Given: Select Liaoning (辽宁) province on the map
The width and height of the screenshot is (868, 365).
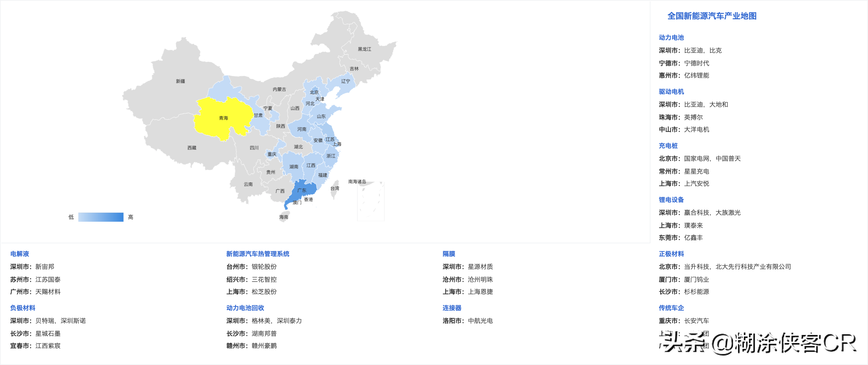Looking at the screenshot, I should pos(345,81).
